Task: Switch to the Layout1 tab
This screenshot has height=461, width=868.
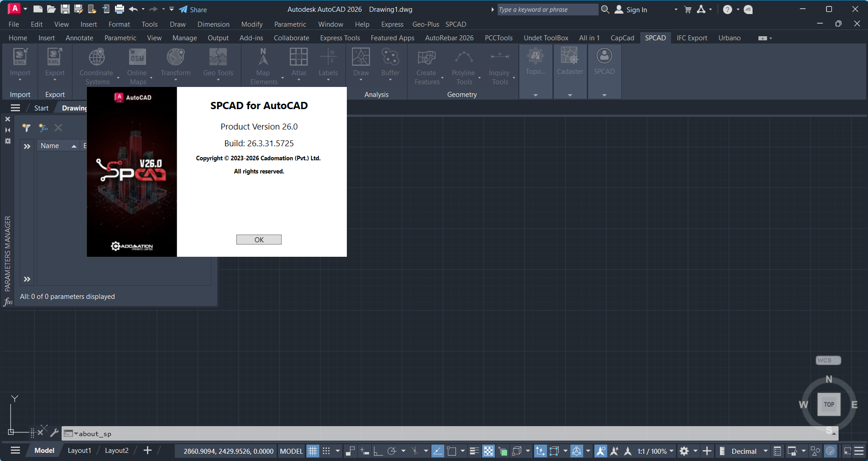Action: (x=79, y=451)
